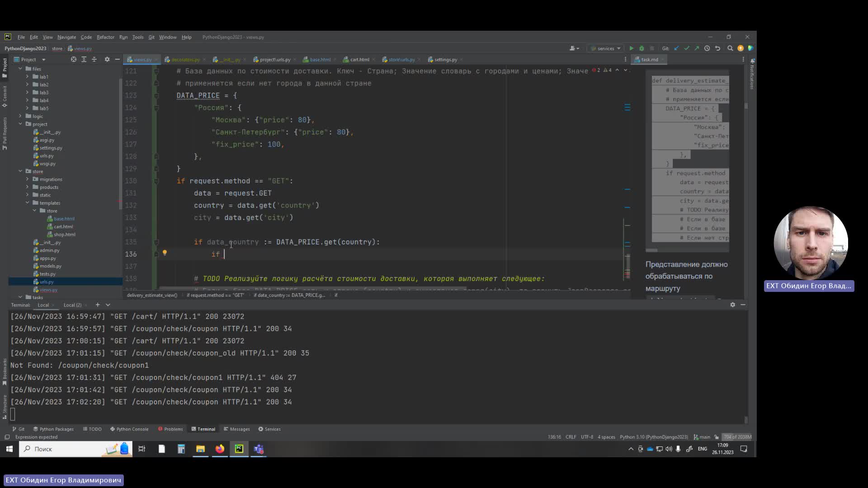The height and width of the screenshot is (488, 868).
Task: Select opened file target icon in Project panel
Action: click(74, 60)
